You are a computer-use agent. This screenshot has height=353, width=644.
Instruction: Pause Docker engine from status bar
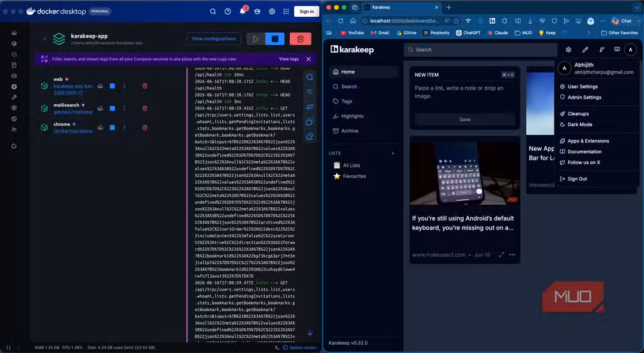(8, 348)
